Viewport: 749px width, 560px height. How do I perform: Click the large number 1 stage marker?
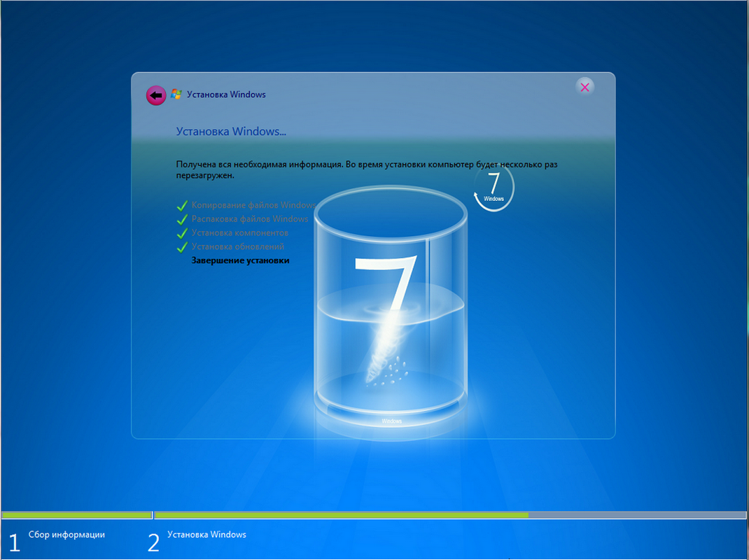pyautogui.click(x=15, y=543)
